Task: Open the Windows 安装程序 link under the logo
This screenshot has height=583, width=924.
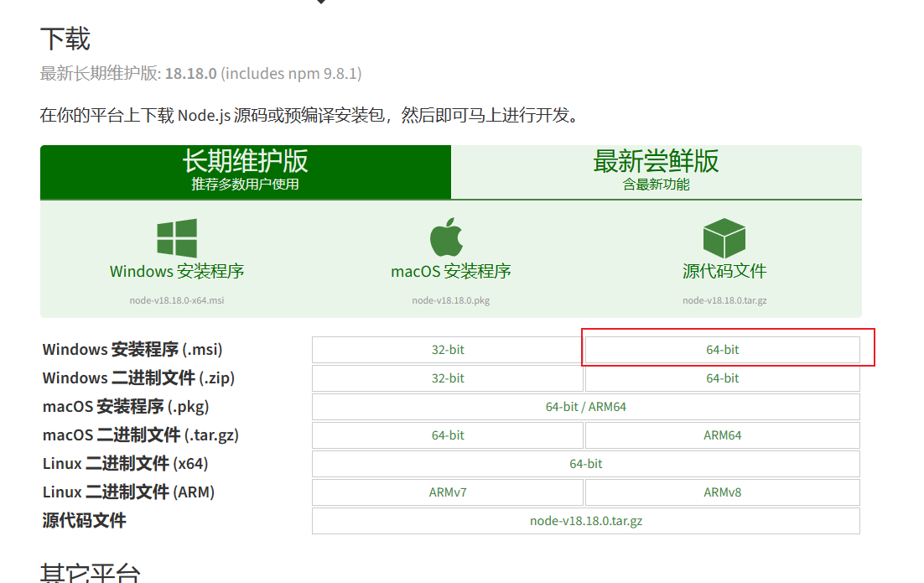Action: click(x=177, y=272)
